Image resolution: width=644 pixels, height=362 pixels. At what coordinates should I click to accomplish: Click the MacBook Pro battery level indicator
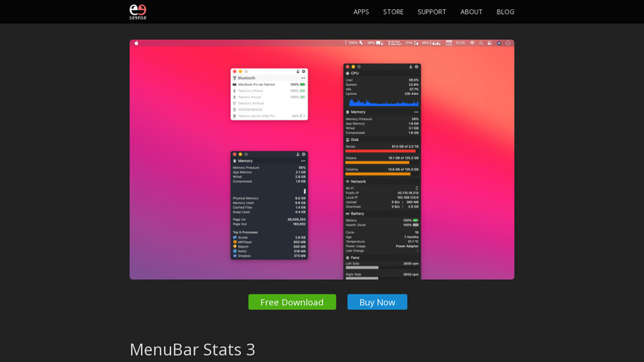click(303, 84)
